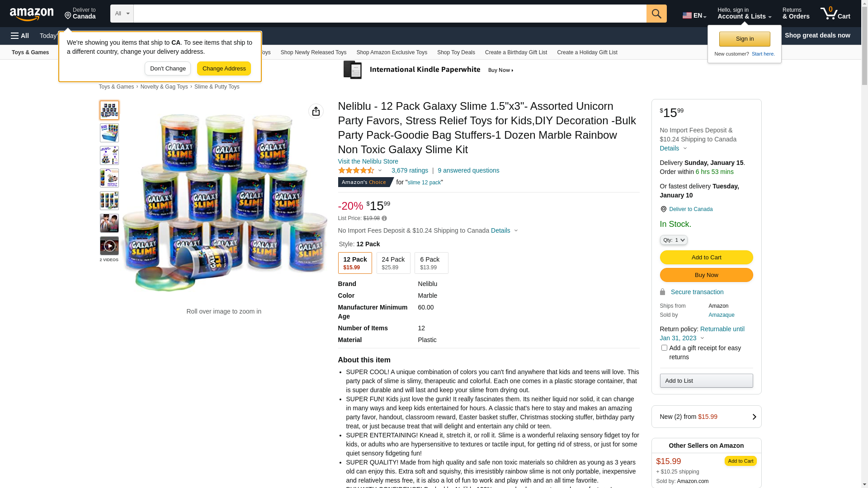Click the magnifying glass search button

656,14
